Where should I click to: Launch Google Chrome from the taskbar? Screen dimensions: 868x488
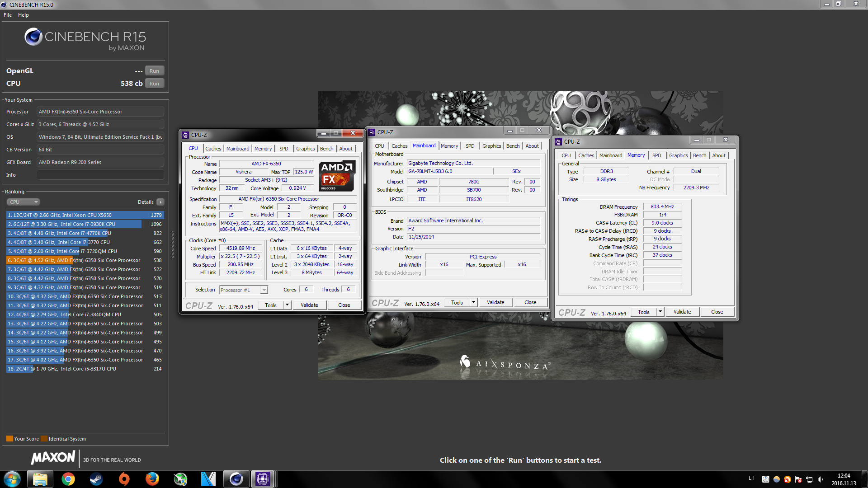(68, 479)
